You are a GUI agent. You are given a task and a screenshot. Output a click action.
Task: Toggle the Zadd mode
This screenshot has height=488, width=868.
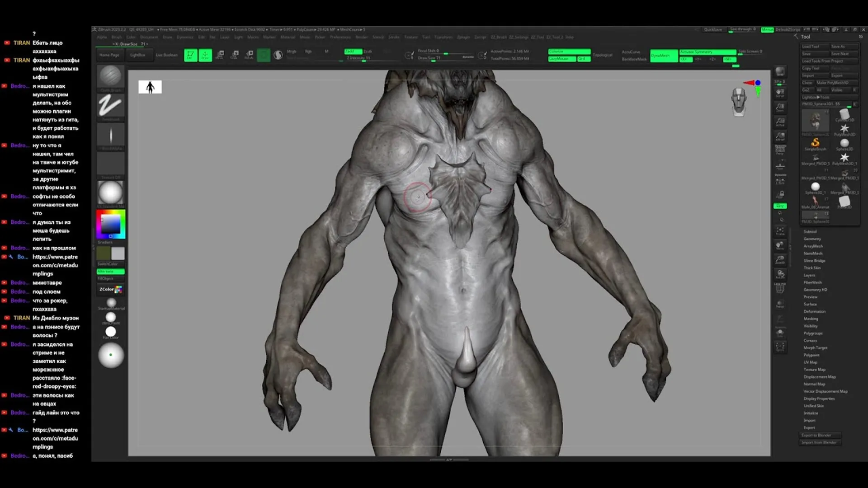tap(353, 51)
